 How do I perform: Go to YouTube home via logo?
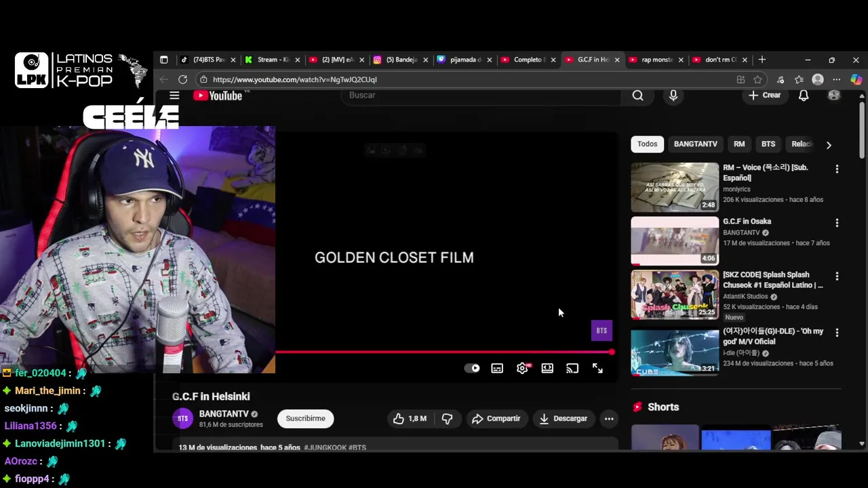[x=218, y=96]
